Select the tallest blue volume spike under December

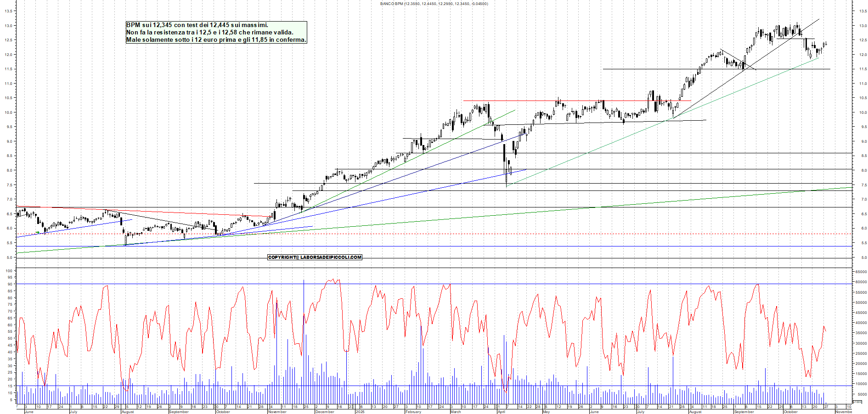pos(304,344)
